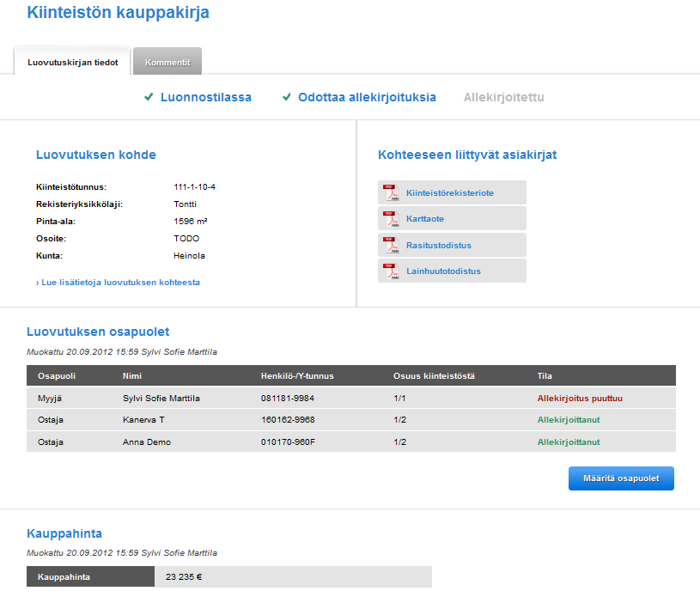This screenshot has height=597, width=700.
Task: Click ID number 010170-960F
Action: [288, 442]
